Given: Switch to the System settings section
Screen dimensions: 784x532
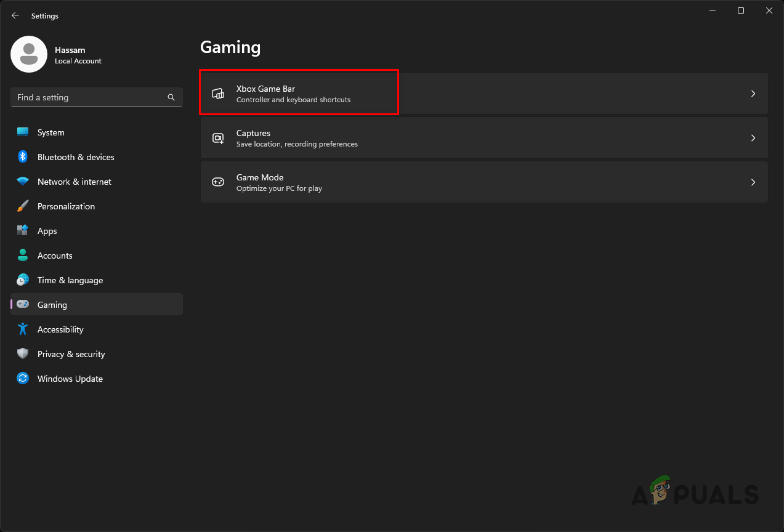Looking at the screenshot, I should [51, 132].
